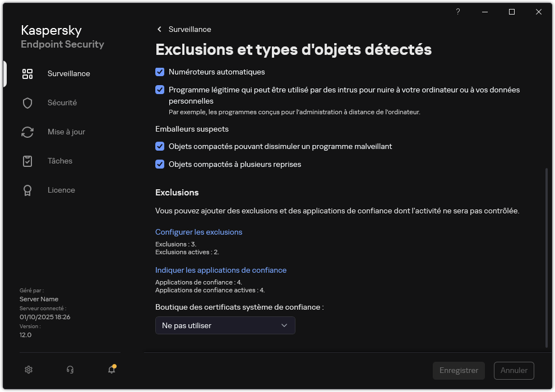Click the Mise à jour refresh icon

tap(27, 132)
